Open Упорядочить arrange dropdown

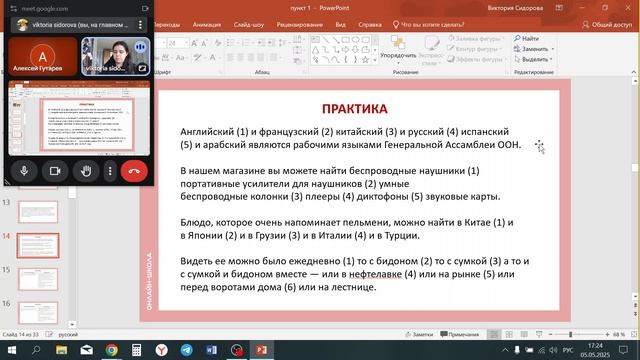(398, 51)
